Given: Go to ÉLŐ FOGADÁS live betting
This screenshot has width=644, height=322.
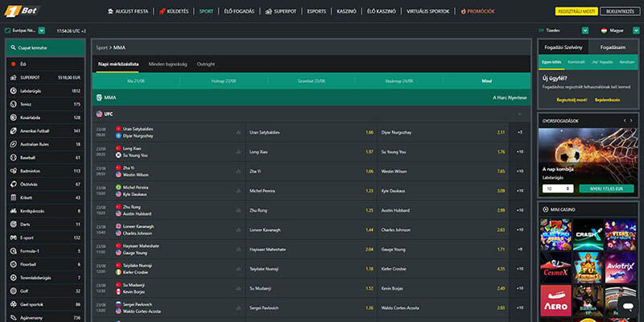Looking at the screenshot, I should coord(239,11).
